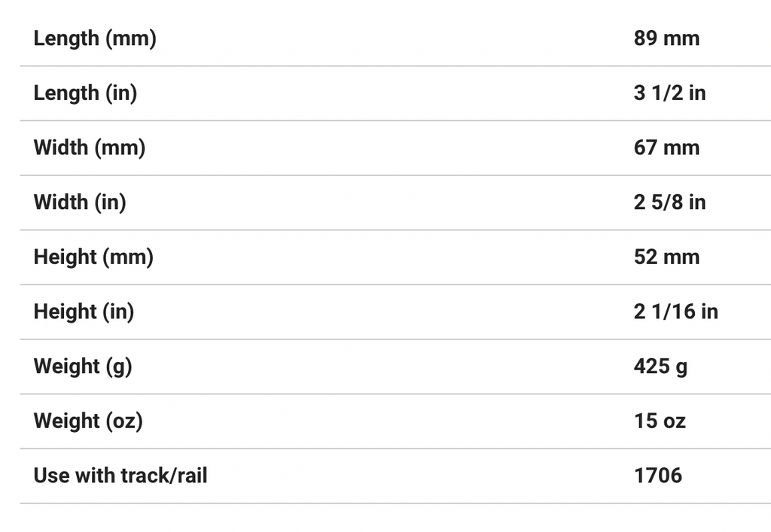The width and height of the screenshot is (771, 532).
Task: Click the Height (mm) row label
Action: coord(93,257)
